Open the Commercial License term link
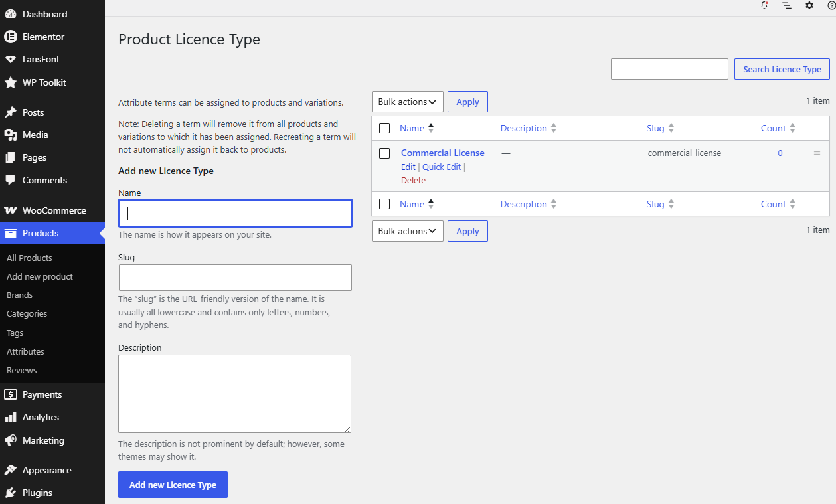This screenshot has height=504, width=836. pyautogui.click(x=443, y=153)
